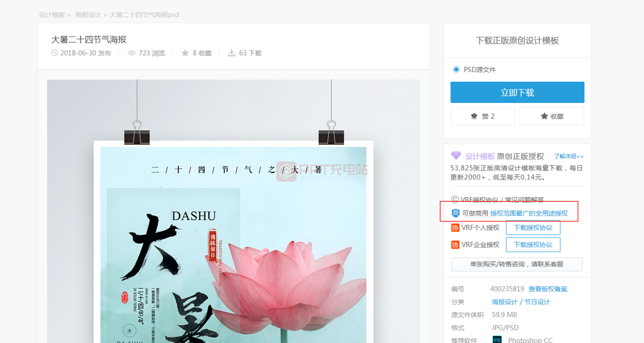Open the 海报设计 / 节日设计 category link
The image size is (644, 343).
[521, 302]
